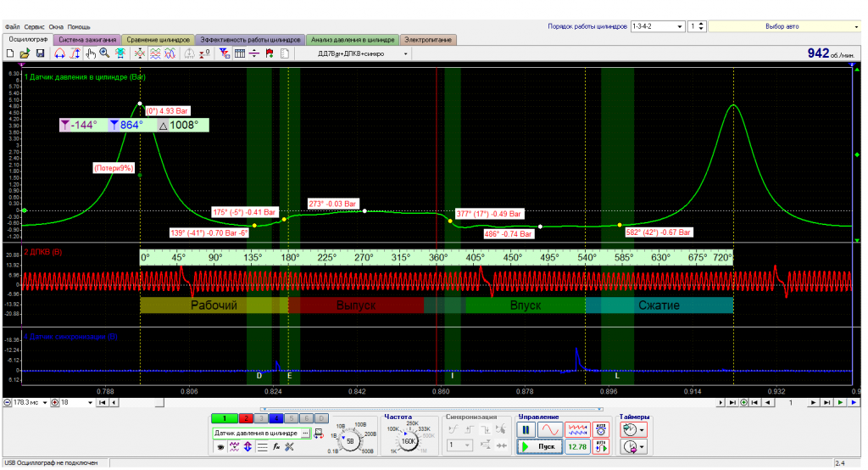
Task: Open the synchronization channel 1 dropdown
Action: click(459, 445)
